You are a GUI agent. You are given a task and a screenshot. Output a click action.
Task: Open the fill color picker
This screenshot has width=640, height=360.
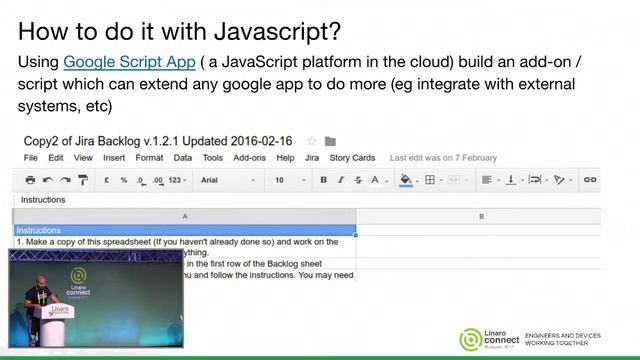point(409,180)
